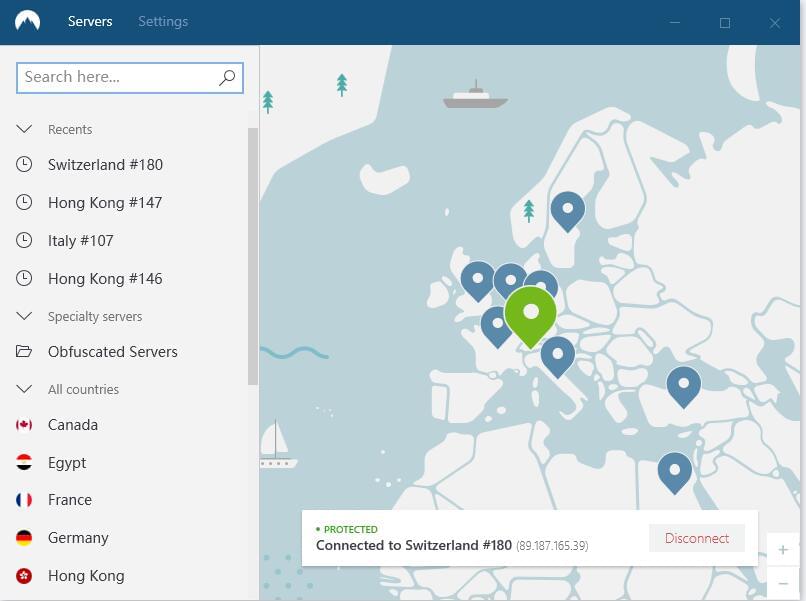This screenshot has width=806, height=601.
Task: Open Obfuscated Servers list
Action: coord(113,352)
